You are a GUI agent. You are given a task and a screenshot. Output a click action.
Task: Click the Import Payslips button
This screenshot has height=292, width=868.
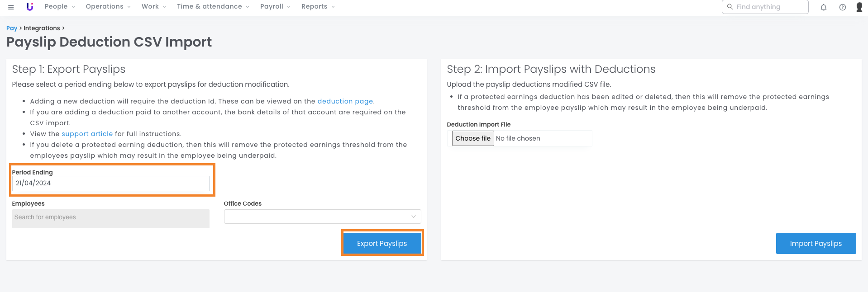[x=816, y=243]
